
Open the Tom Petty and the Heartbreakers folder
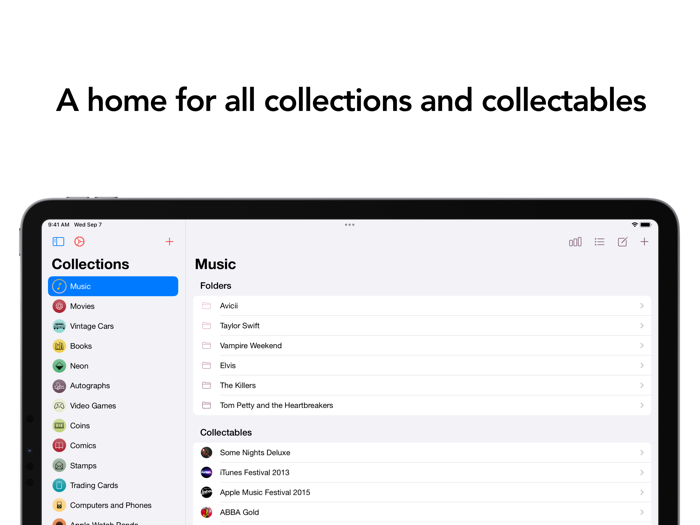tap(422, 405)
